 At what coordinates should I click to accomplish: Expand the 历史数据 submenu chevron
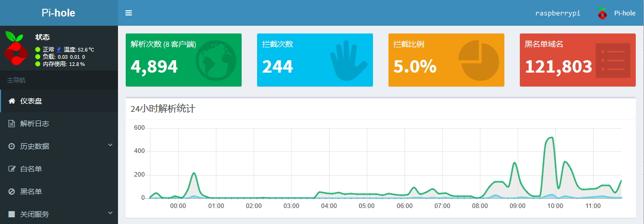click(x=110, y=146)
